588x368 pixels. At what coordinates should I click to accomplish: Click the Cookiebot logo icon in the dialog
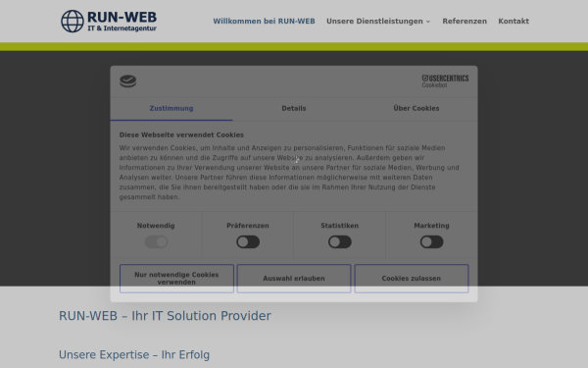127,81
